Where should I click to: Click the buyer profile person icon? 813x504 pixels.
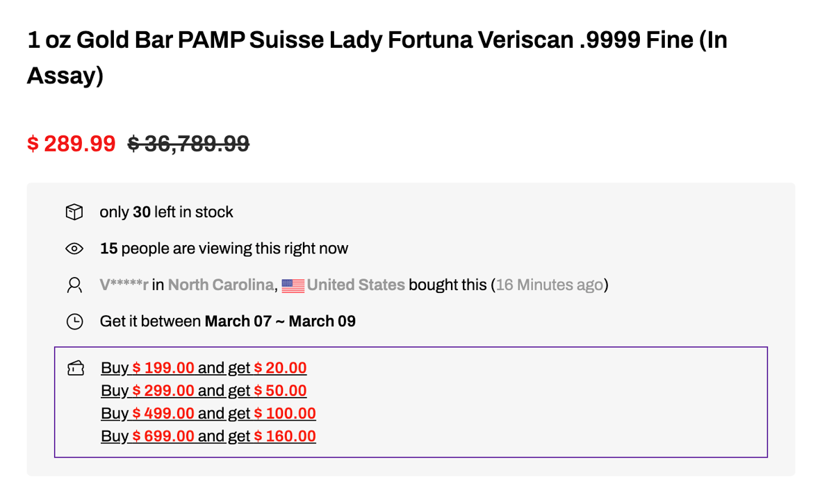74,285
